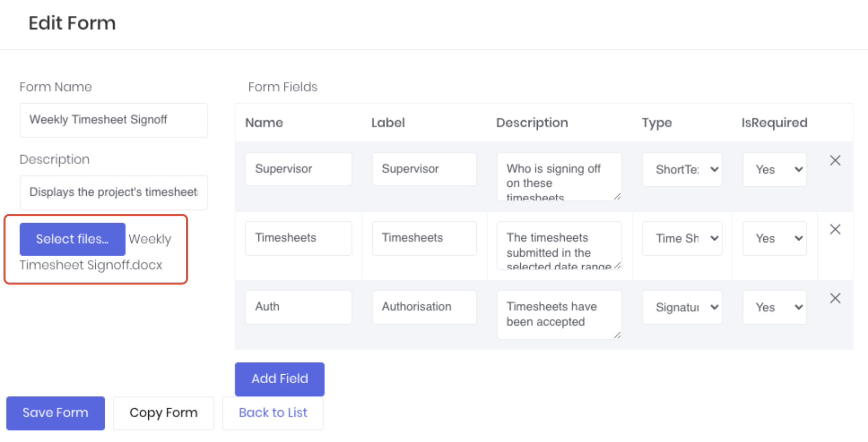The width and height of the screenshot is (868, 442).
Task: Remove the Supervisor field row
Action: click(835, 160)
